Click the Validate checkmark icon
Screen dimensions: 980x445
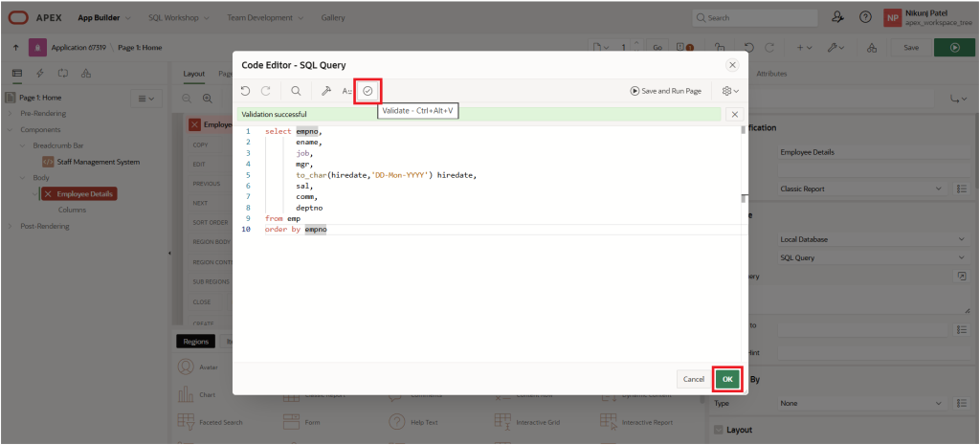(x=368, y=91)
